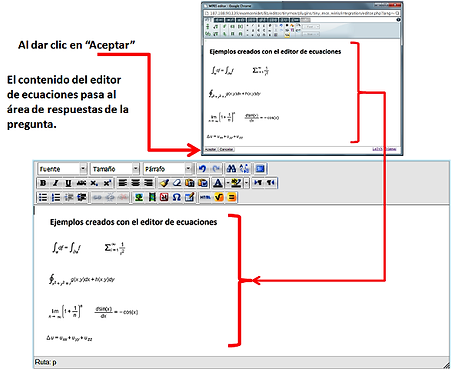Click Cancelar in the equation editor window
Screen dimensions: 451x369
[226, 149]
